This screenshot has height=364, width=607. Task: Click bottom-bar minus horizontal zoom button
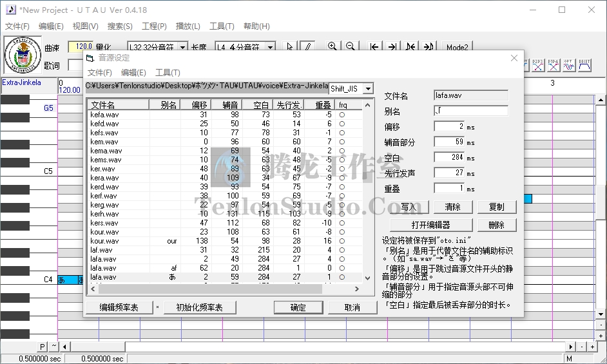[x=583, y=347]
